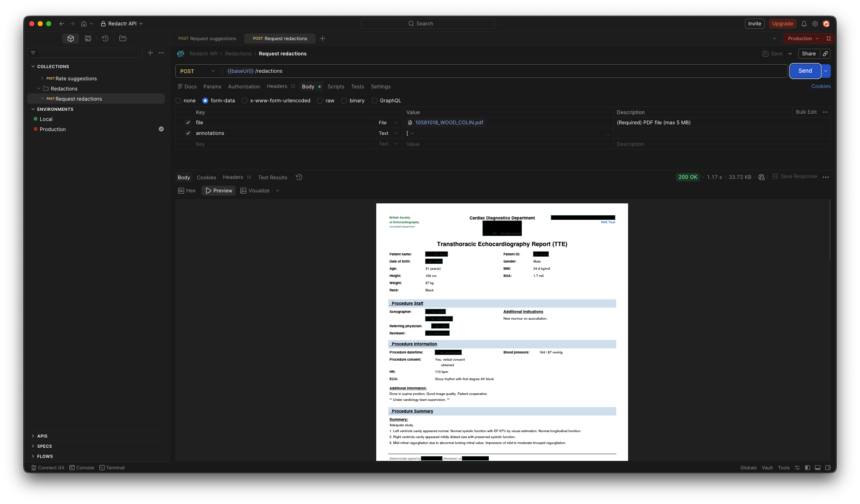Toggle the right sidebar layout icon
The image size is (860, 504).
click(x=828, y=468)
